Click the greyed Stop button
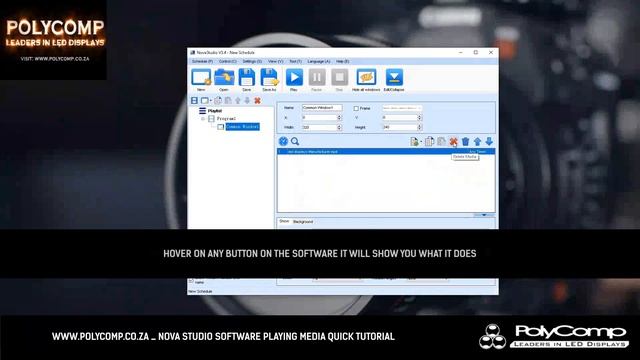Image resolution: width=640 pixels, height=360 pixels. pos(339,78)
